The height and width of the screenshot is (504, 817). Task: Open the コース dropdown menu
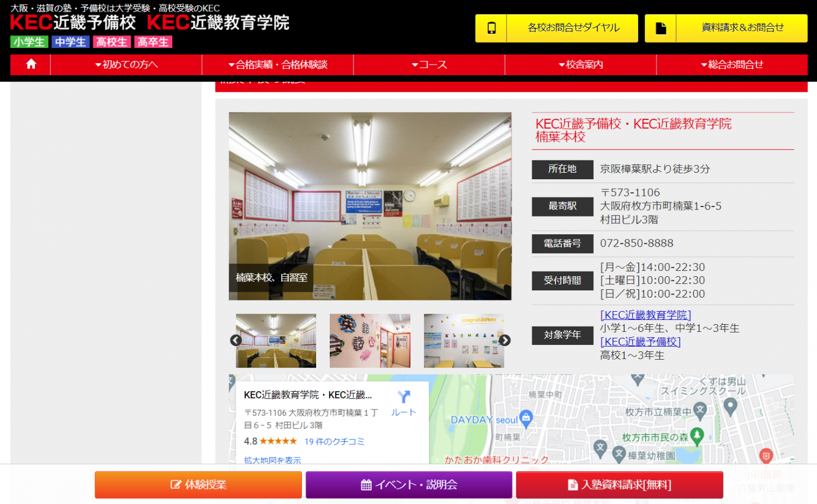point(429,64)
